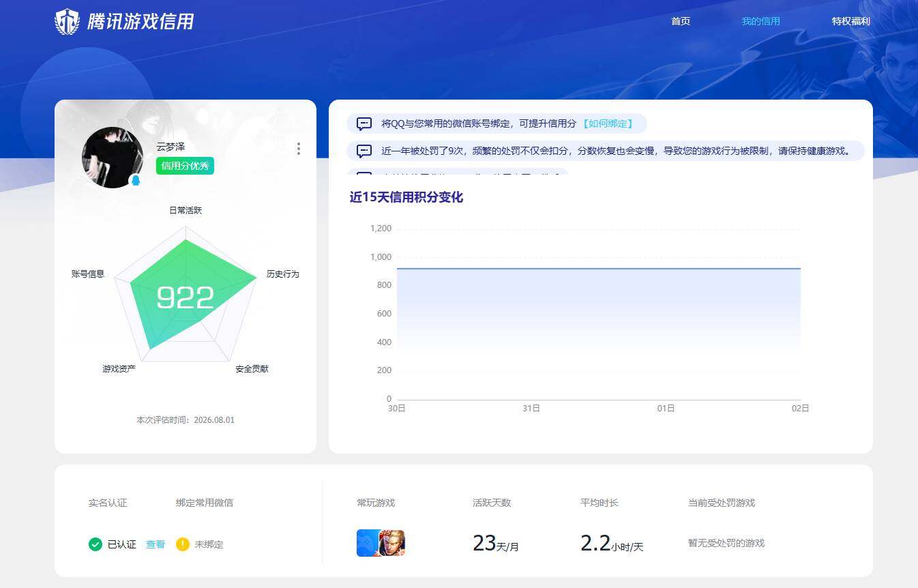Click the 历史行为 radar axis label
The height and width of the screenshot is (588, 918).
282,274
